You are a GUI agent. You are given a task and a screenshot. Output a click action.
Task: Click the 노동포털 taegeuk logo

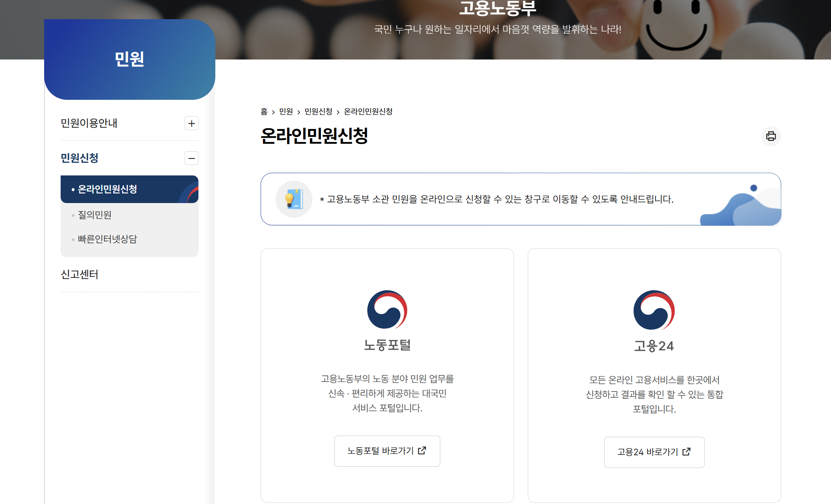[x=387, y=309]
